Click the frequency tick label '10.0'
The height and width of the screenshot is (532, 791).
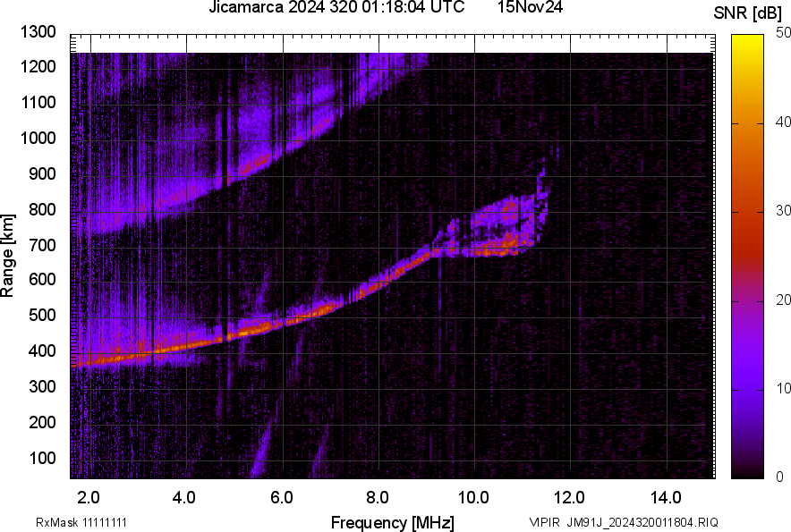[473, 498]
